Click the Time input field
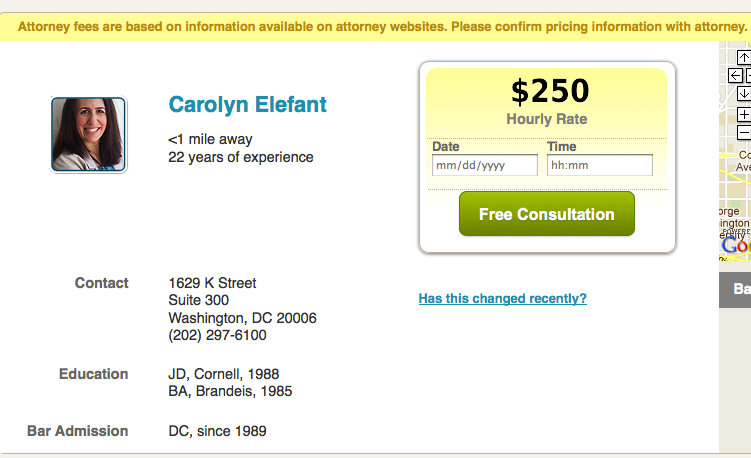Image resolution: width=751 pixels, height=458 pixels. 600,165
